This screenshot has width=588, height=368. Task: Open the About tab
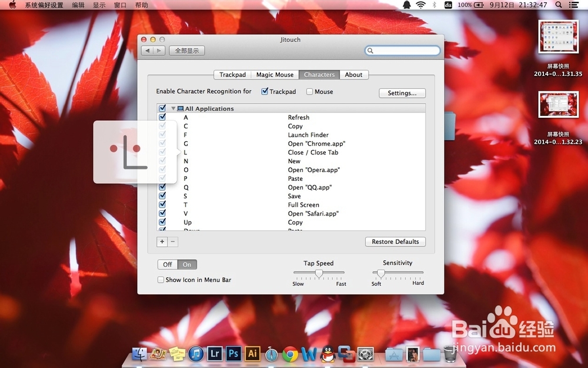tap(353, 75)
